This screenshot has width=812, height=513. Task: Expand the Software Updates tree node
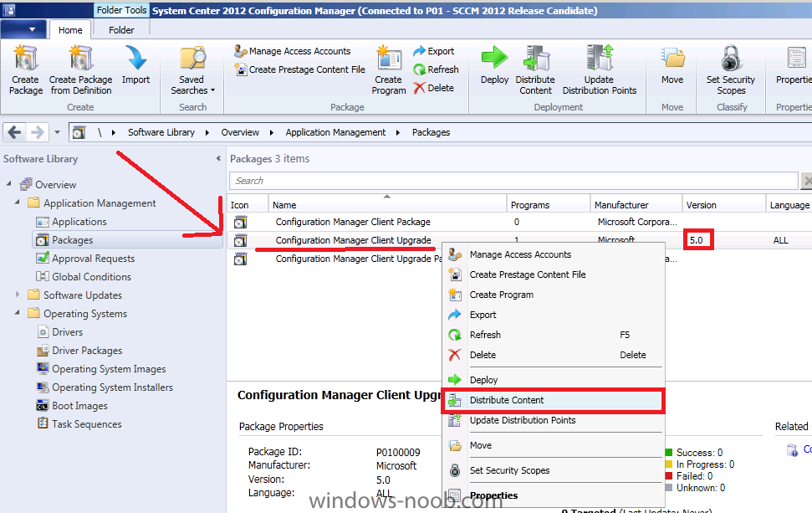click(x=17, y=295)
